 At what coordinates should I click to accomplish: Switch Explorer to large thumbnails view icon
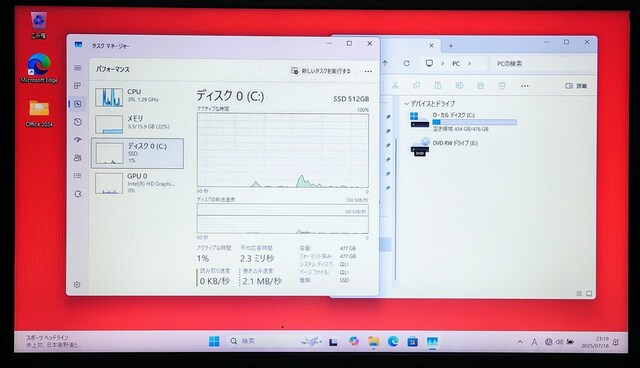[x=589, y=293]
